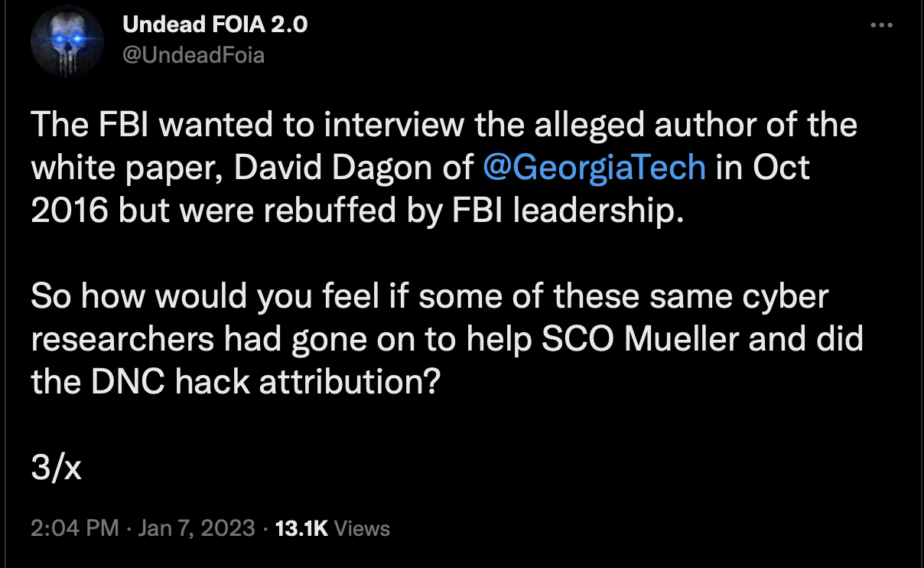The image size is (924, 568).
Task: Click Oct in the first paragraph
Action: pos(780,166)
